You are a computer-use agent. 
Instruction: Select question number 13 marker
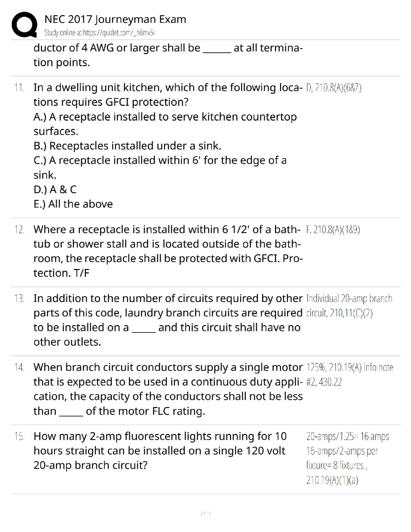pyautogui.click(x=19, y=299)
